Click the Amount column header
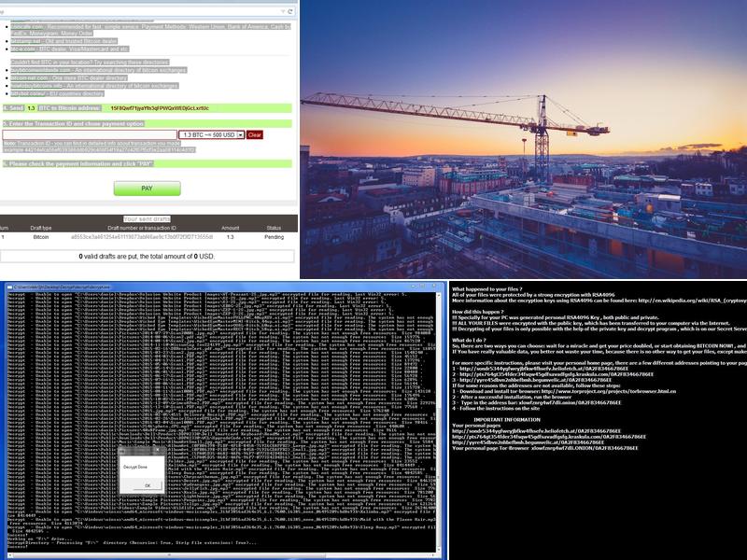This screenshot has height=560, width=747. (x=230, y=227)
